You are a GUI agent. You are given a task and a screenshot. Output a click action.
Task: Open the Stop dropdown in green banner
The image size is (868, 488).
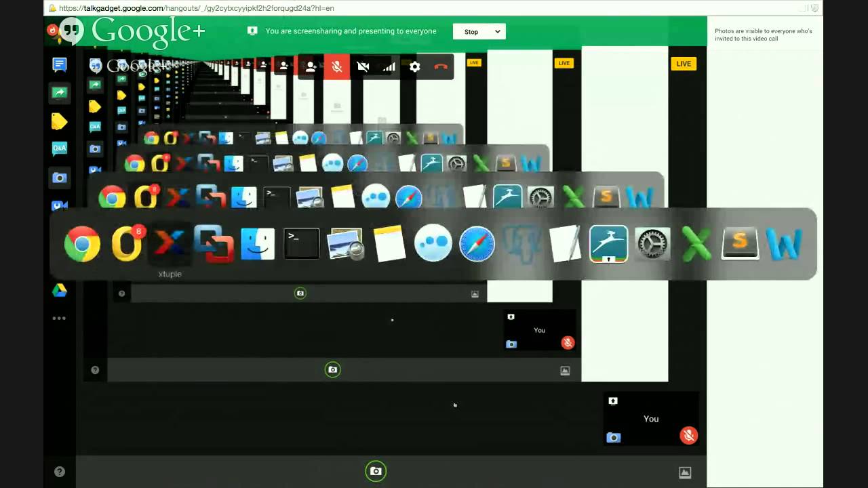pos(479,31)
